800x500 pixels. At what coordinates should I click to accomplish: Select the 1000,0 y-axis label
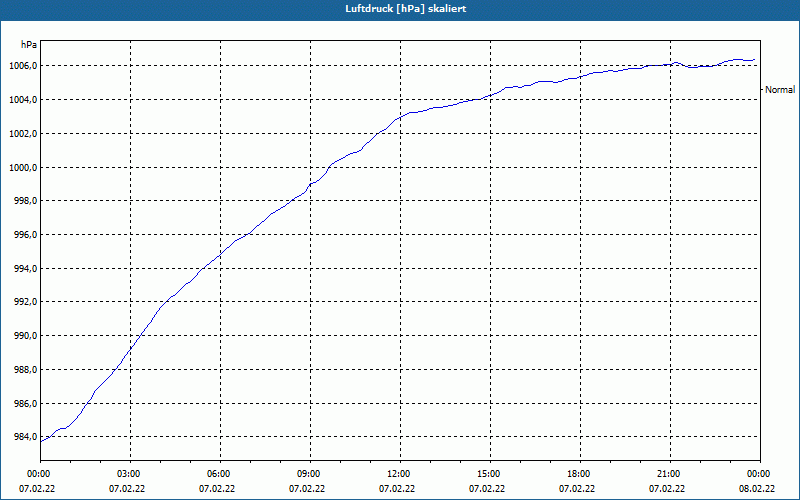23,167
